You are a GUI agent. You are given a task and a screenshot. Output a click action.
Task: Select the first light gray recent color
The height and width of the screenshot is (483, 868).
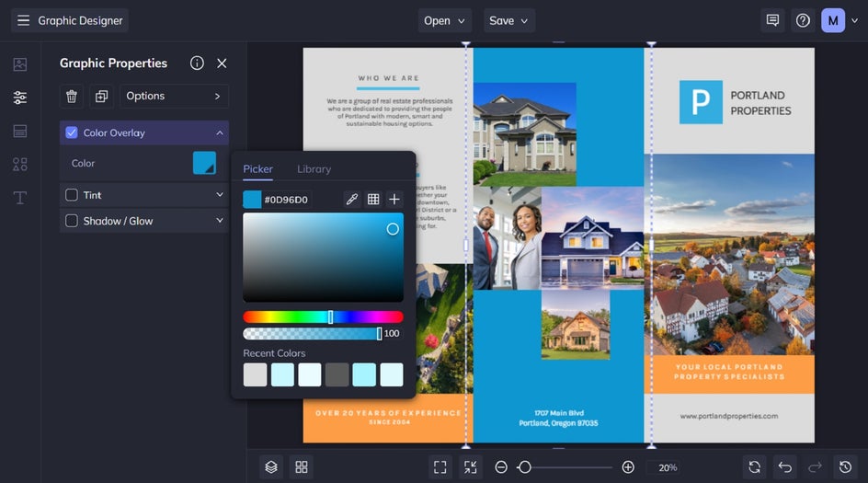coord(255,375)
